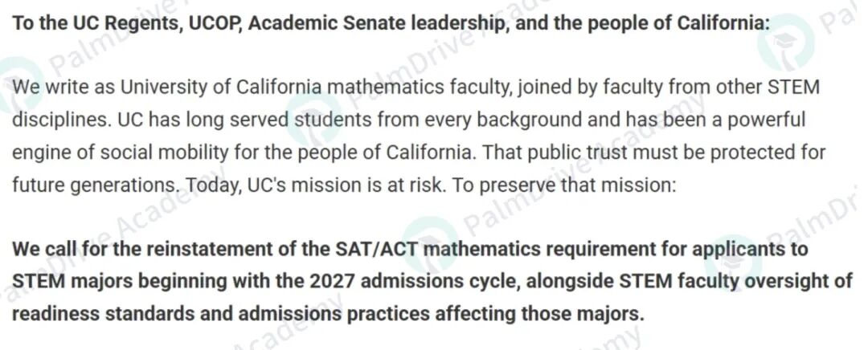Click the partial watermark logo beside 'We write'
The width and height of the screenshot is (868, 350).
[17, 84]
